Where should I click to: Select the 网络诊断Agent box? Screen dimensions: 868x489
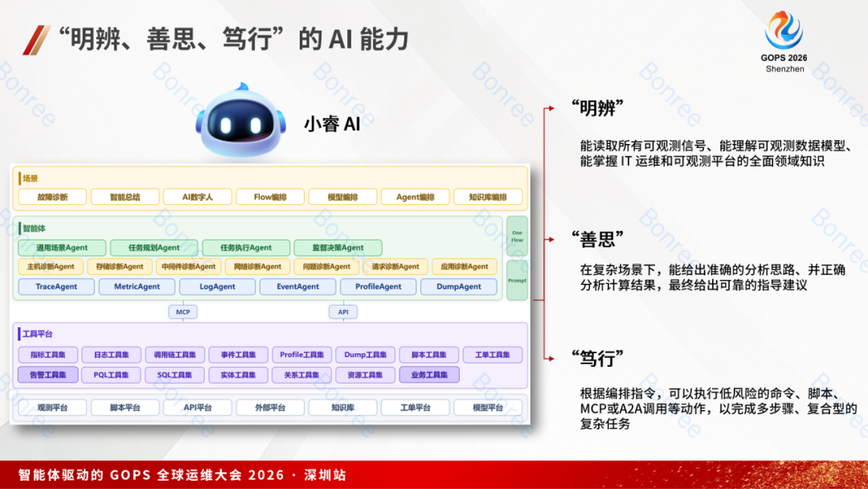click(x=258, y=266)
